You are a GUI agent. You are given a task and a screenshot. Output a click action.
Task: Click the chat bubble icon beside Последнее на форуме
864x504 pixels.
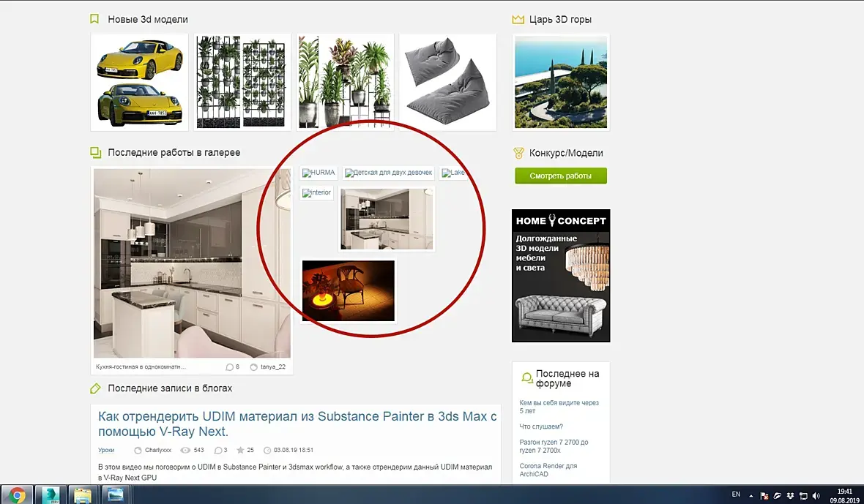click(526, 378)
